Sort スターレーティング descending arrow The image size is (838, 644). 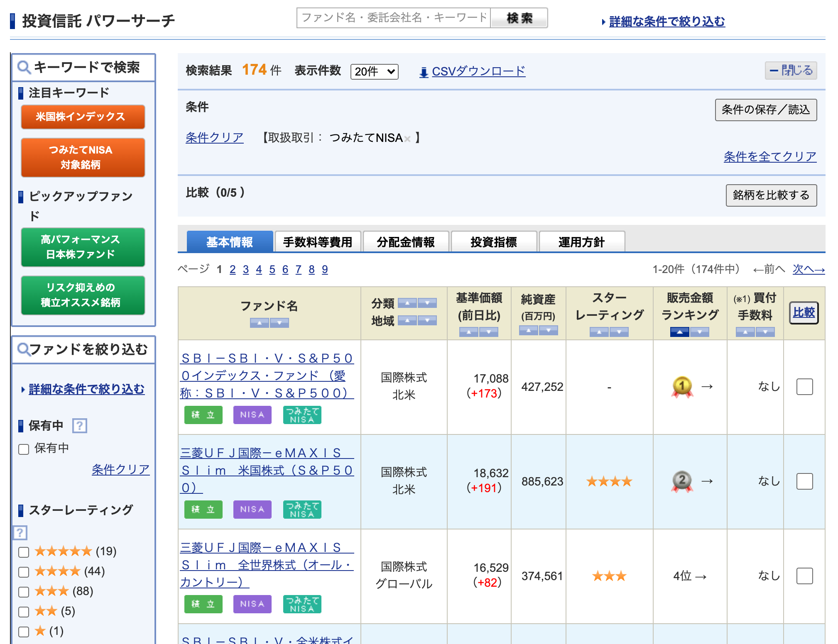pos(619,332)
